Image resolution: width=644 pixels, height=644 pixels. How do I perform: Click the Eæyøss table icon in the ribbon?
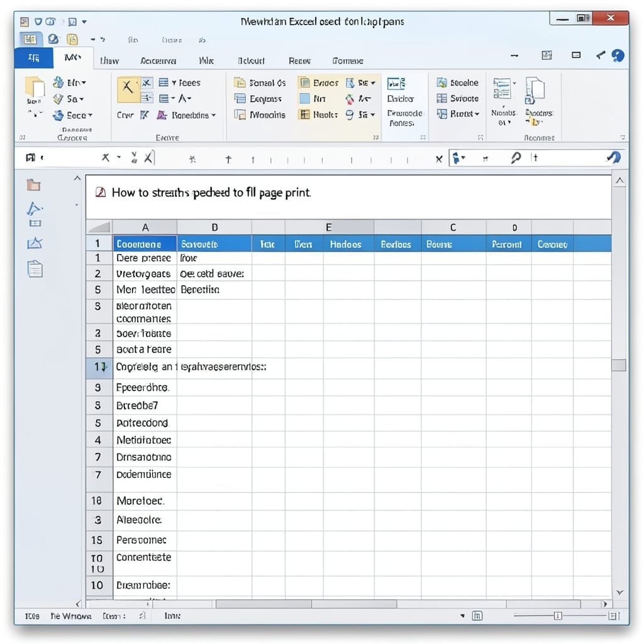tap(240, 99)
